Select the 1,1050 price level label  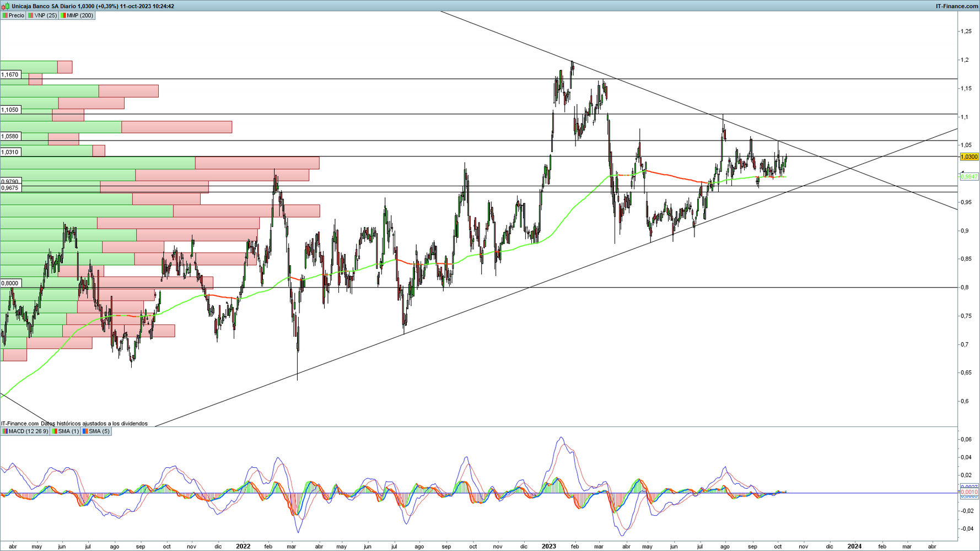pyautogui.click(x=10, y=110)
